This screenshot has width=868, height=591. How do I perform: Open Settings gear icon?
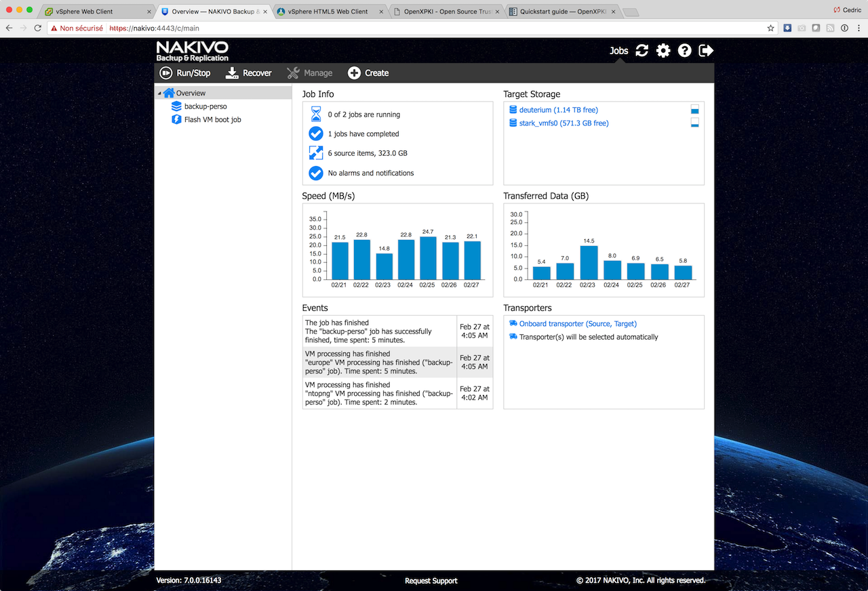tap(663, 51)
